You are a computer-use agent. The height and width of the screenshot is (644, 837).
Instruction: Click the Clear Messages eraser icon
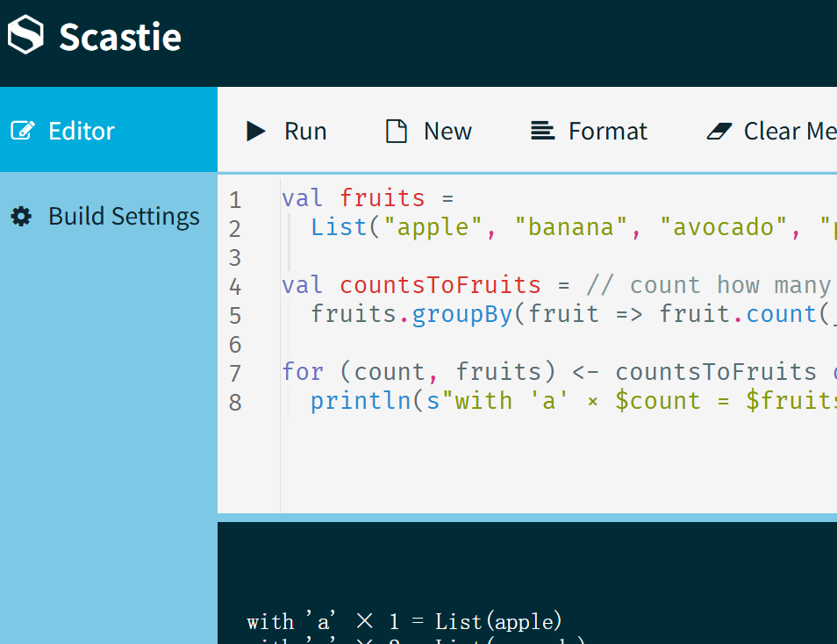719,130
